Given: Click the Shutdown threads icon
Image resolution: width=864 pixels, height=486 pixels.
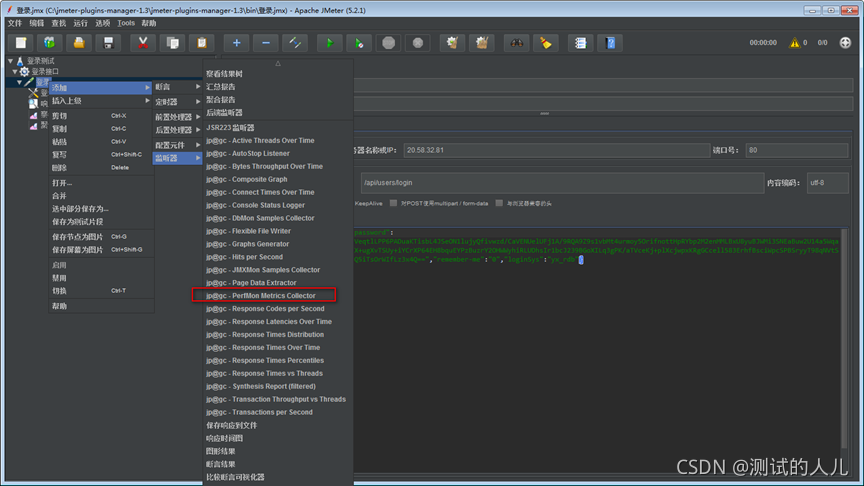Looking at the screenshot, I should click(418, 43).
